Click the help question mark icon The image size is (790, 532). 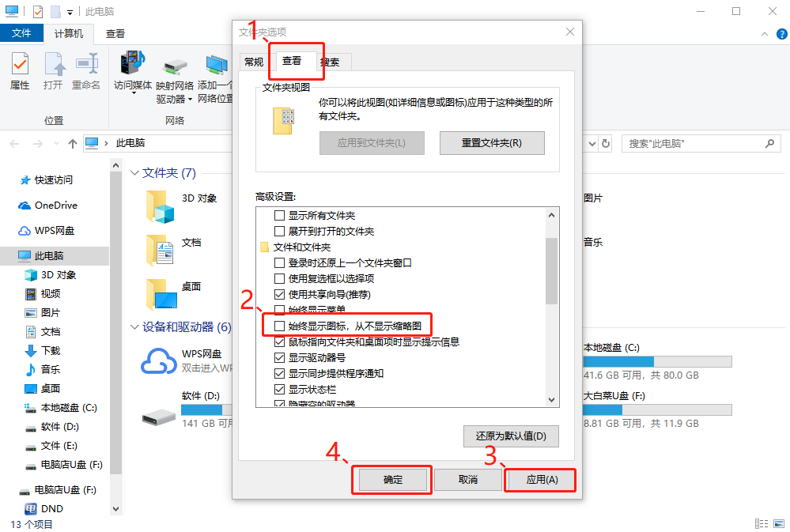click(x=781, y=34)
